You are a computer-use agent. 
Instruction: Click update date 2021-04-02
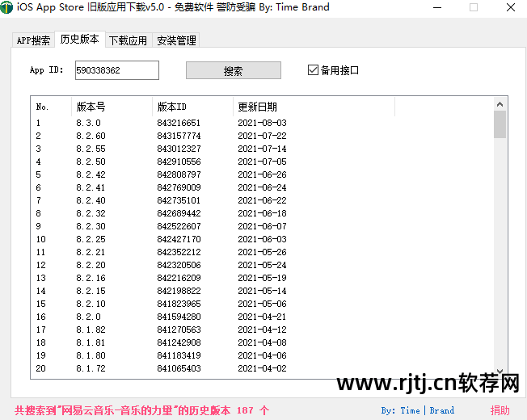pyautogui.click(x=262, y=368)
